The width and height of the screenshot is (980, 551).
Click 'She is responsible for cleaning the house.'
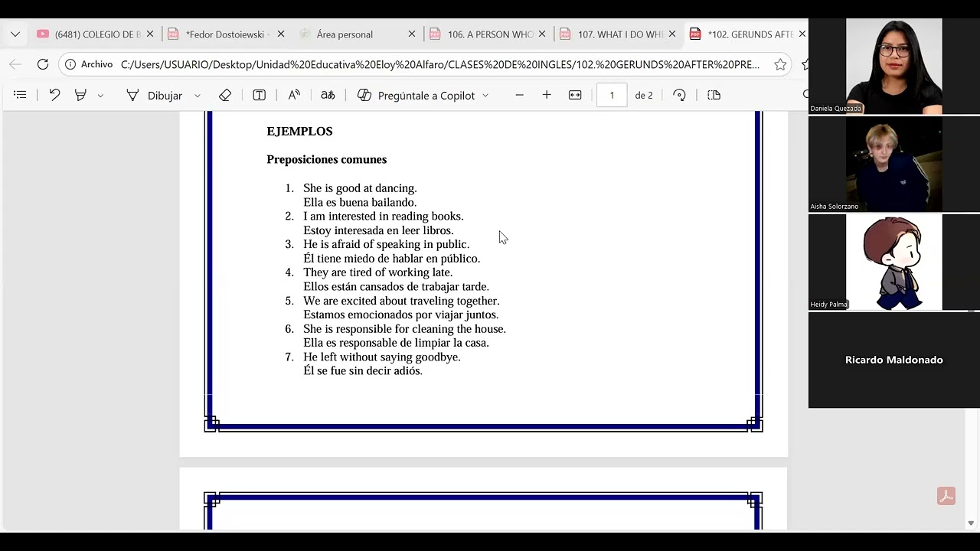[405, 329]
